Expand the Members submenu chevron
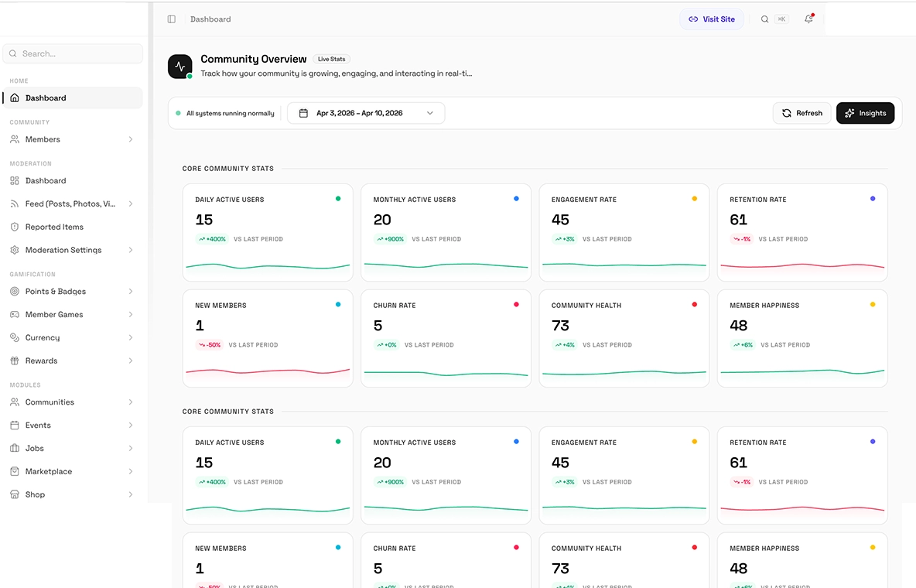 (x=131, y=140)
